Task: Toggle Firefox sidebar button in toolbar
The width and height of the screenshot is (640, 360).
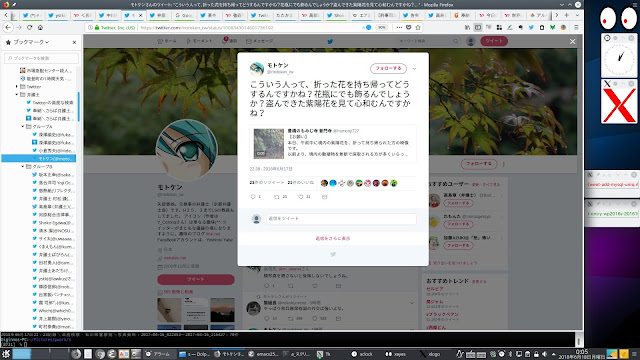Action: [x=478, y=27]
